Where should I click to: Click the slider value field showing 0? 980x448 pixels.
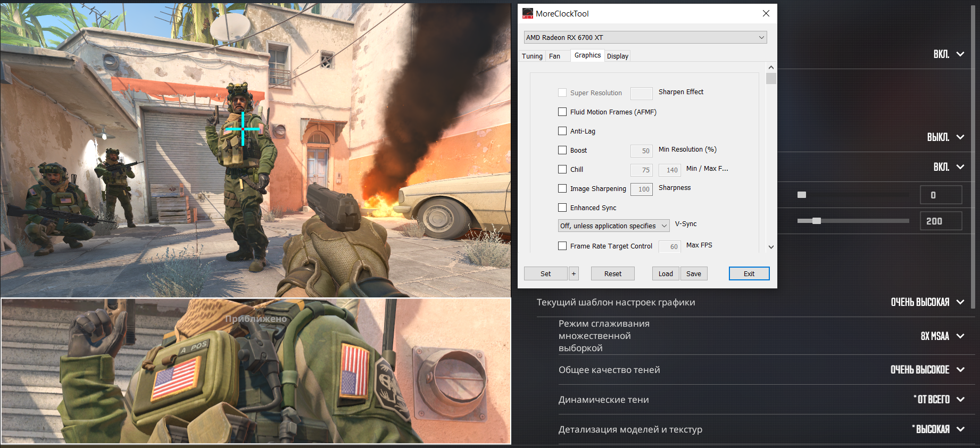[x=941, y=195]
